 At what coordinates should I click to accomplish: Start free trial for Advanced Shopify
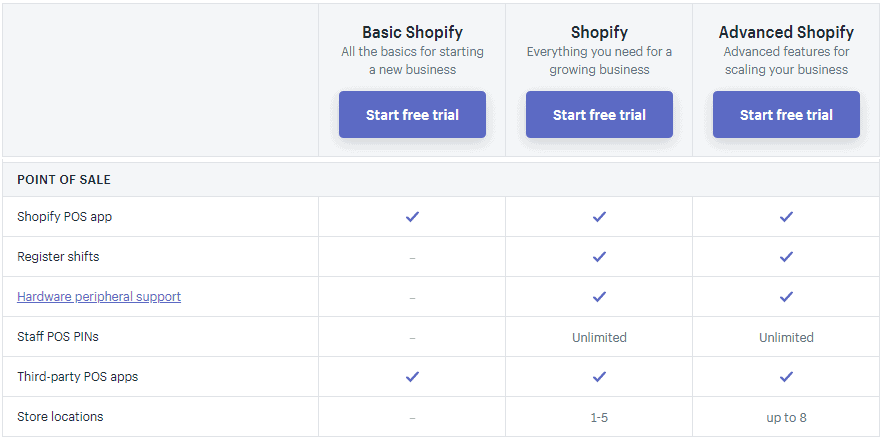pyautogui.click(x=786, y=115)
